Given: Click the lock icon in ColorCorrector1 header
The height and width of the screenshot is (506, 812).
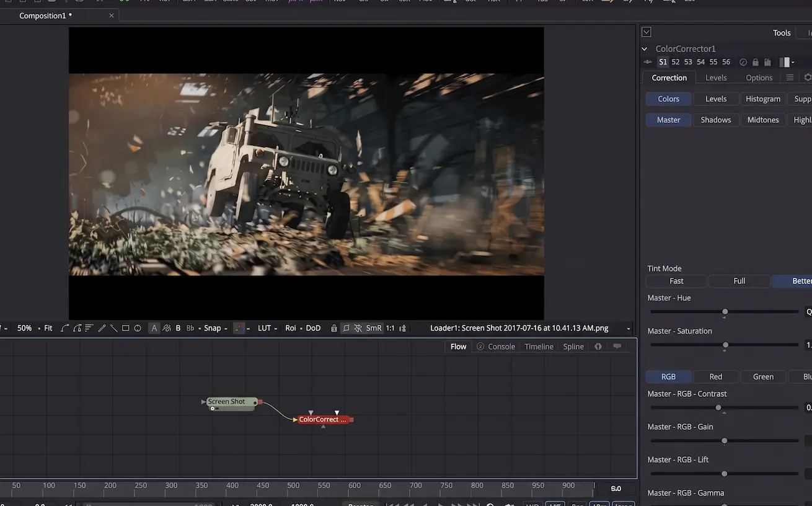Looking at the screenshot, I should [x=755, y=62].
